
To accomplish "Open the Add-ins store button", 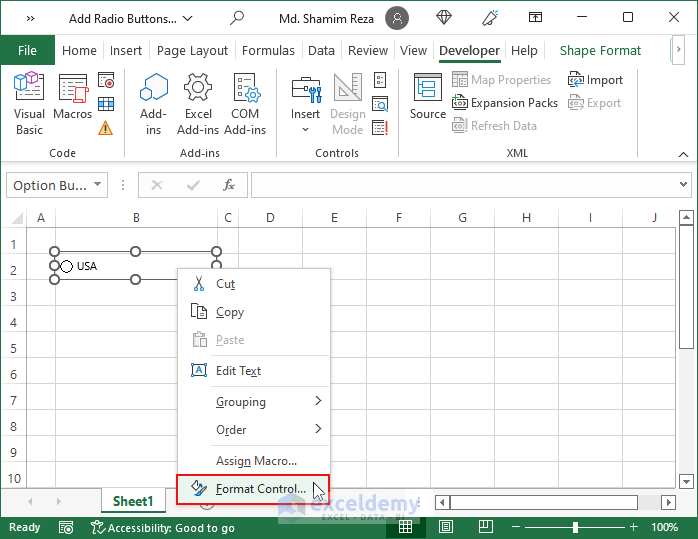I will [x=153, y=104].
